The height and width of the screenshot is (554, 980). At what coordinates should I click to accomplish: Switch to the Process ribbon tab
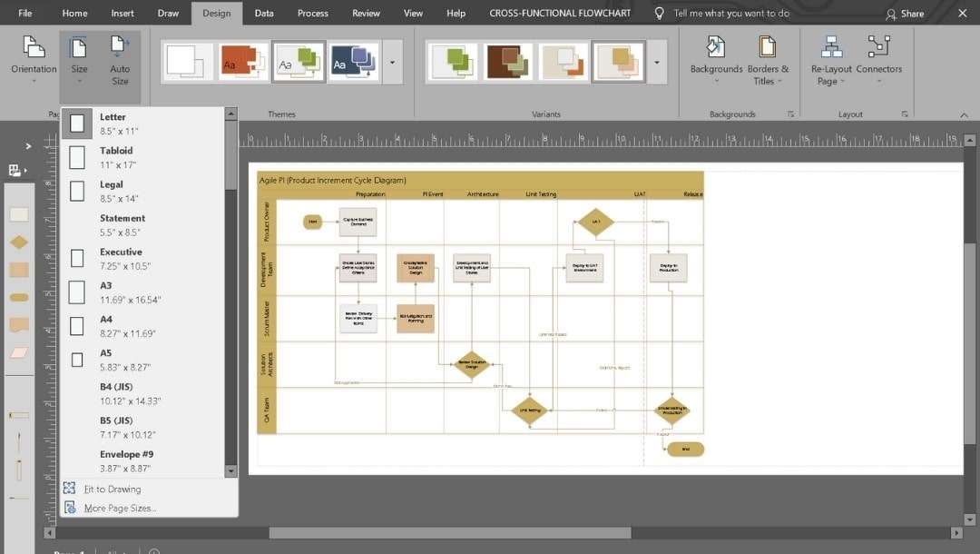click(312, 14)
